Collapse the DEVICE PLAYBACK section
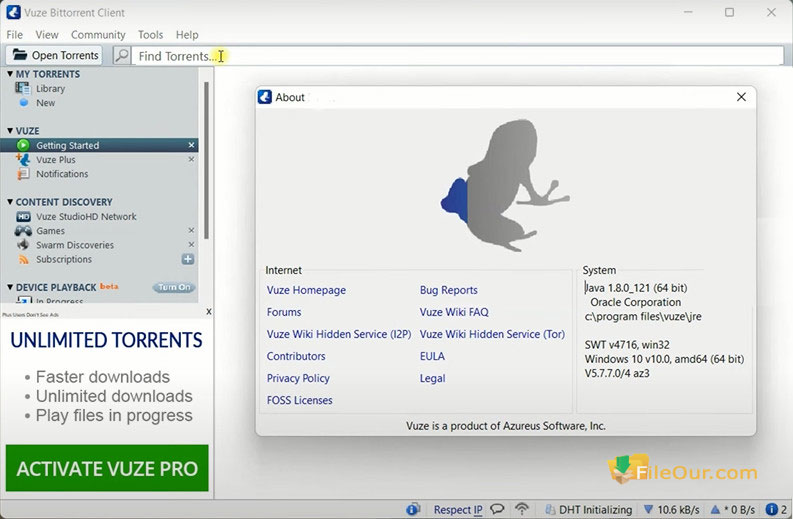 point(10,287)
